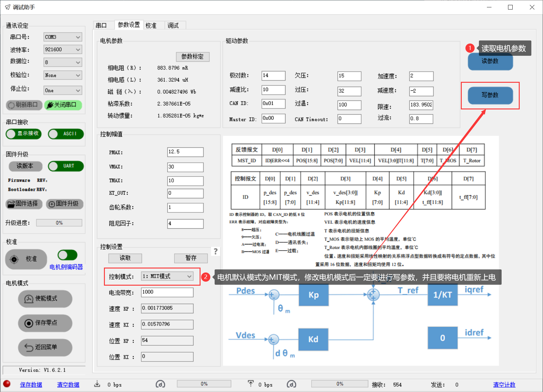Click the question mark help icon
The width and height of the screenshot is (543, 392).
(x=216, y=251)
